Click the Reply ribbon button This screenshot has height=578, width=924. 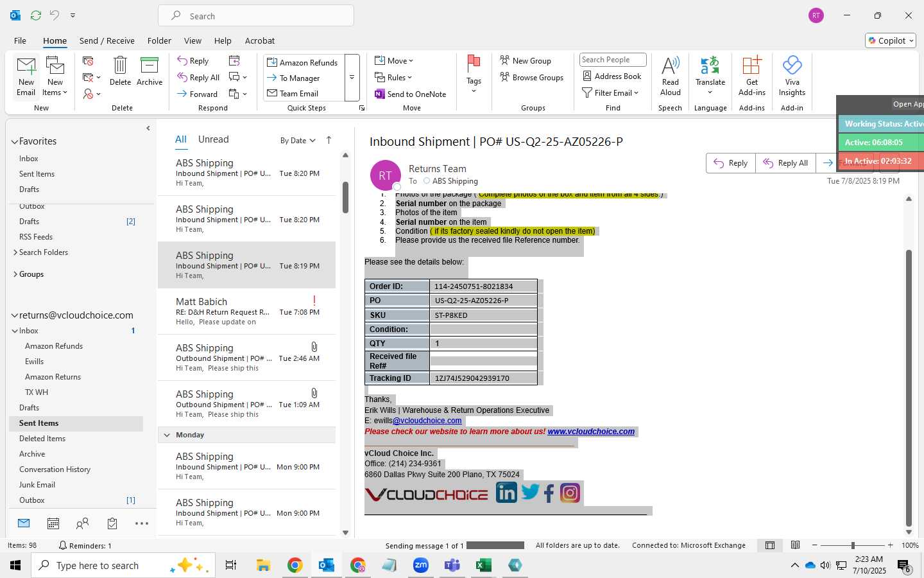tap(193, 61)
